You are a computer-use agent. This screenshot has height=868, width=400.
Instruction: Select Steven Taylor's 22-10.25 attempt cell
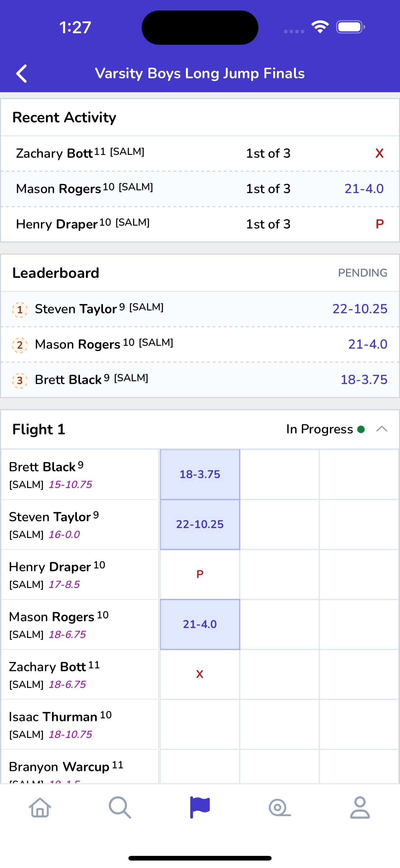click(x=200, y=524)
